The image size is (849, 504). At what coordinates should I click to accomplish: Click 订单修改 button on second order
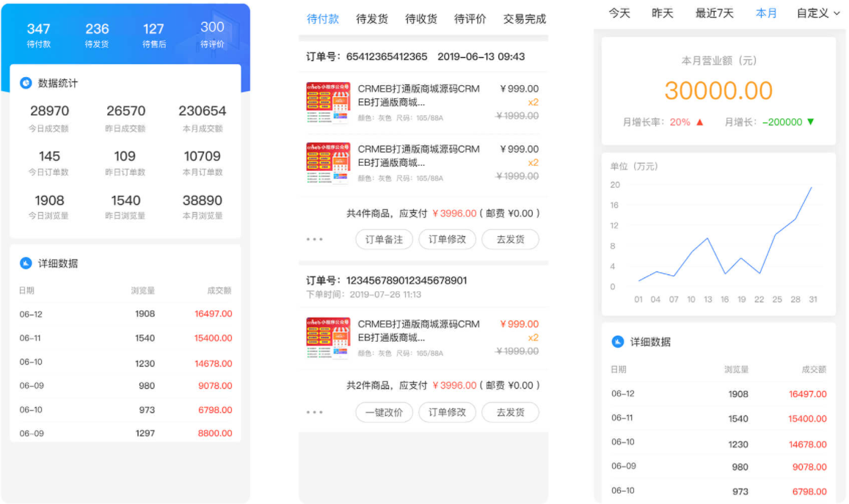(447, 412)
